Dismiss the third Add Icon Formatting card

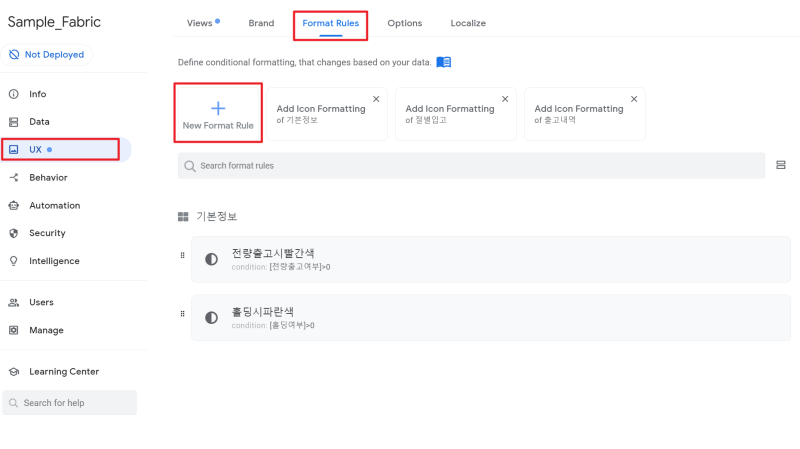(634, 99)
